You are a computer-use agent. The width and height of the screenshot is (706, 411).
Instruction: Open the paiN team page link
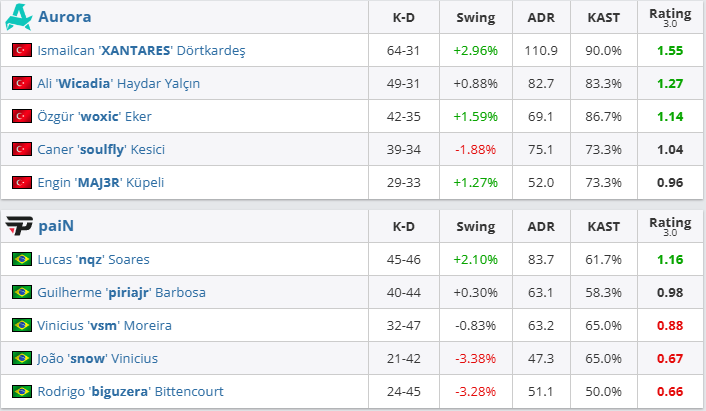coord(56,226)
